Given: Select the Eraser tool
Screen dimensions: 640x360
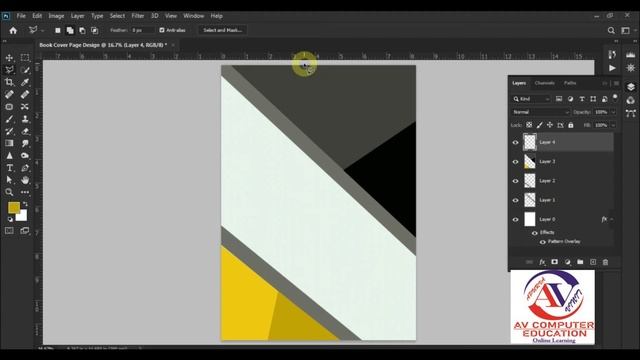Looking at the screenshot, I should pos(25,131).
